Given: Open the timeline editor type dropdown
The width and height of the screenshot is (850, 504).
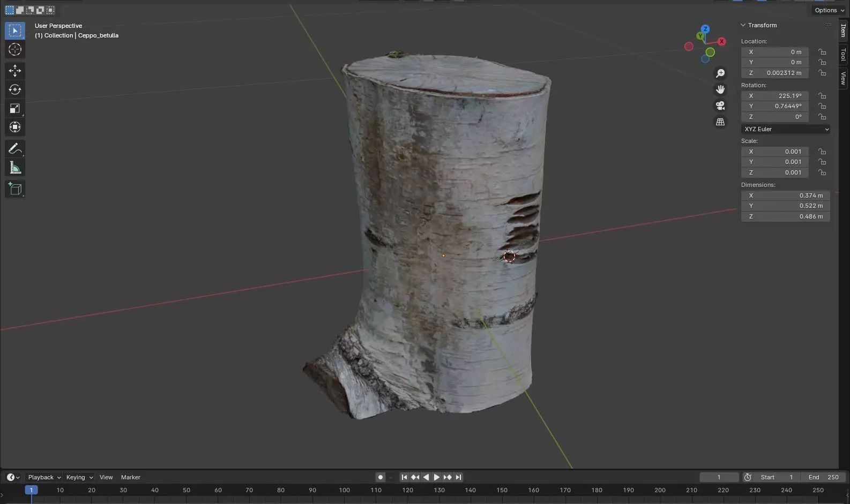Looking at the screenshot, I should 13,477.
